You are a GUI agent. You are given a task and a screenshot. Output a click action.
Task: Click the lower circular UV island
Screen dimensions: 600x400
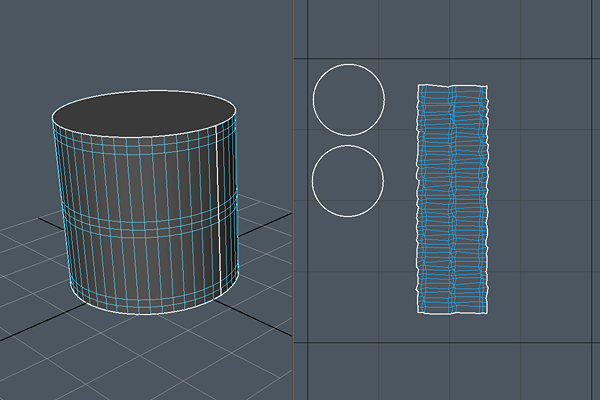click(x=348, y=181)
